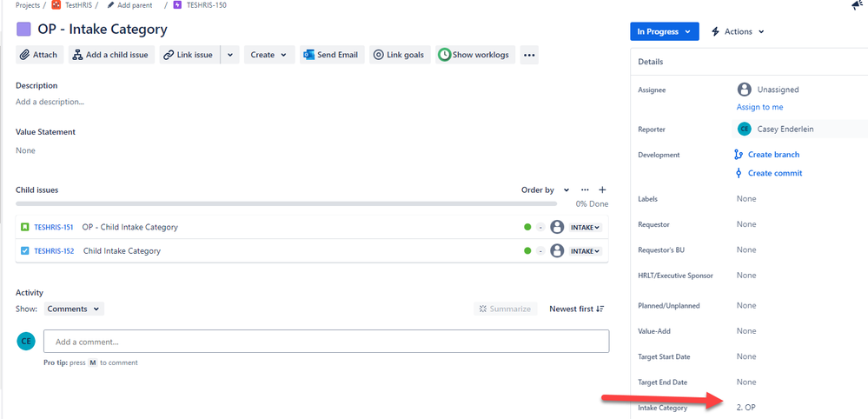Screen dimensions: 868x419
Task: Click the Attach paperclip button
Action: pyautogui.click(x=40, y=55)
